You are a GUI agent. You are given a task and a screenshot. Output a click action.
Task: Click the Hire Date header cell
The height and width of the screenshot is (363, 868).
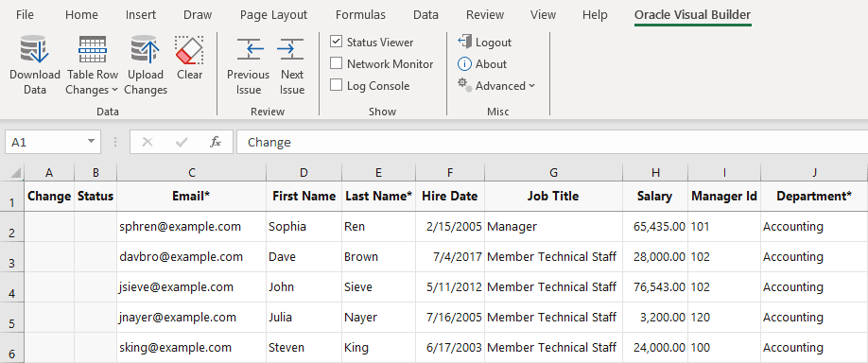[x=450, y=196]
